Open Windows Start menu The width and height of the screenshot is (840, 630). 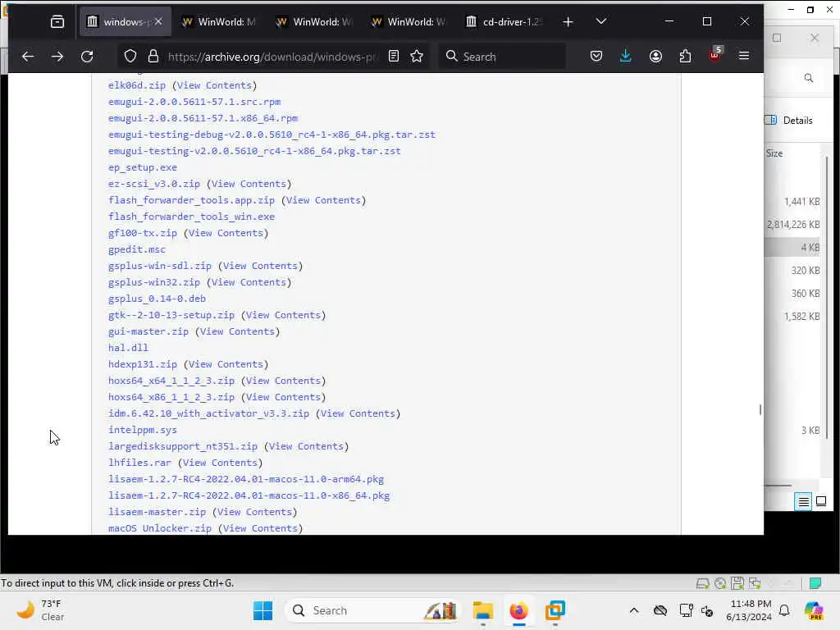(263, 610)
